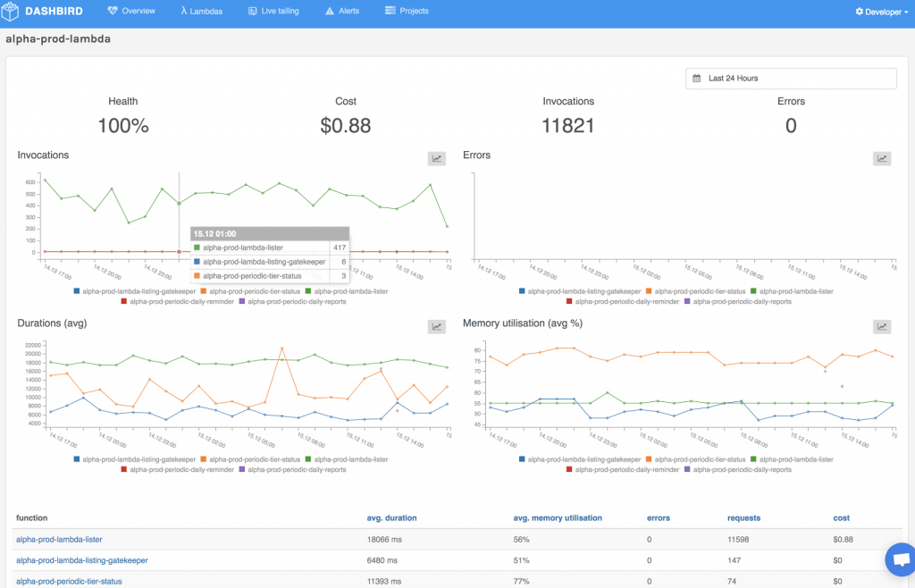Expand the Developer account dropdown
Image resolution: width=915 pixels, height=588 pixels.
(882, 12)
